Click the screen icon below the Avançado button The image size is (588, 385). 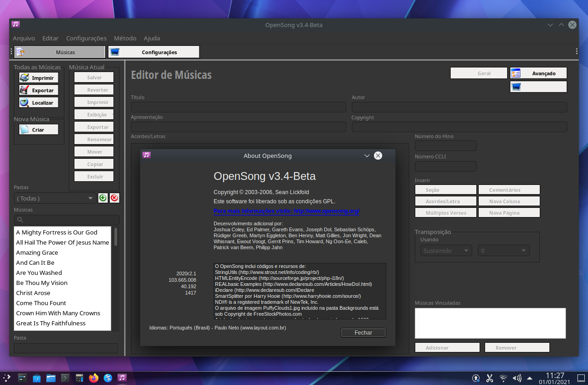[516, 86]
